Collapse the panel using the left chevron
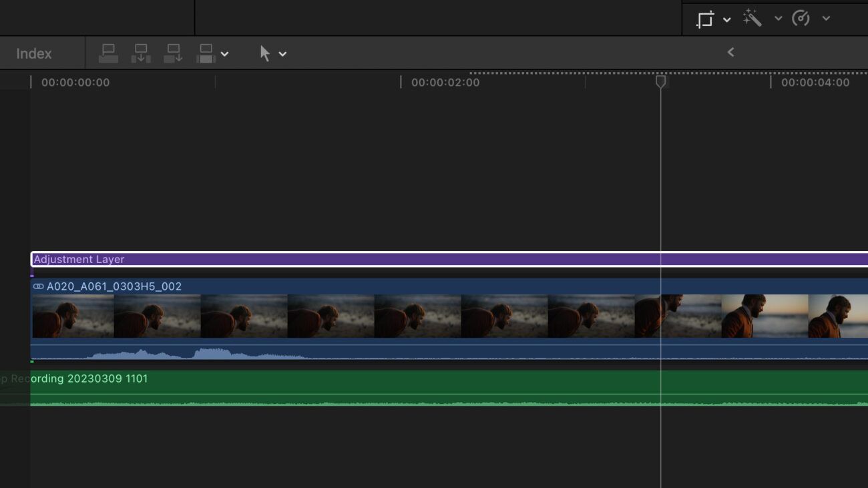This screenshot has width=868, height=488. pyautogui.click(x=730, y=51)
